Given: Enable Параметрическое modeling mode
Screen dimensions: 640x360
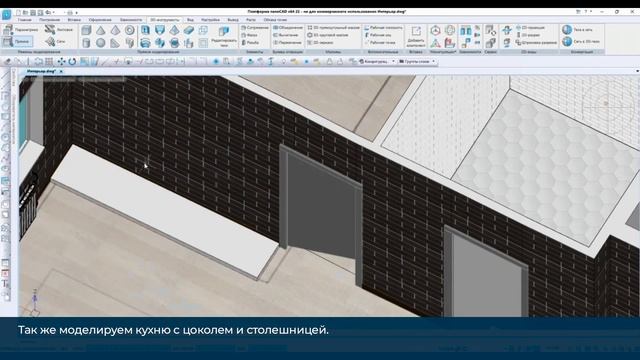Looking at the screenshot, I should coord(20,29).
